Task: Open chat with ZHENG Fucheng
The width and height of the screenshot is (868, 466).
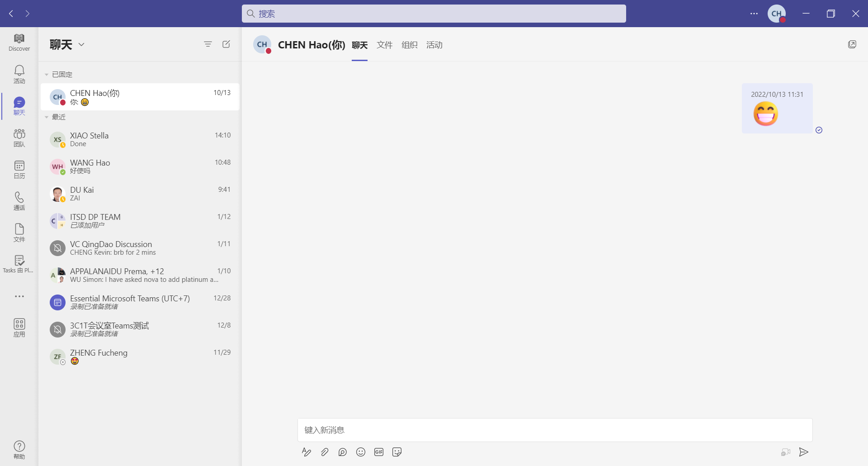Action: pos(140,357)
